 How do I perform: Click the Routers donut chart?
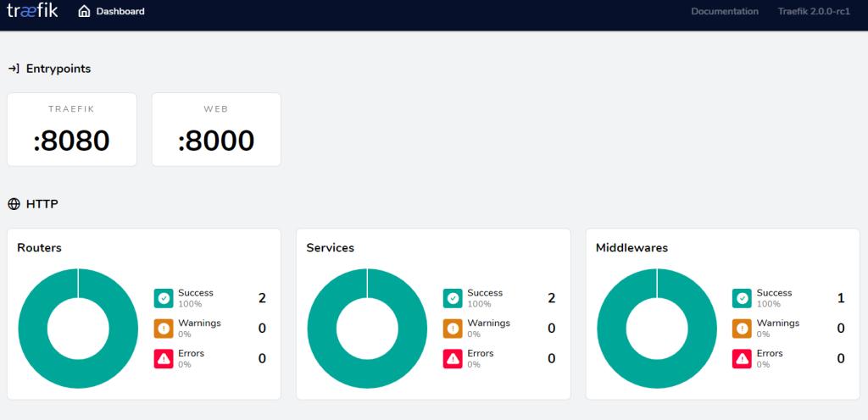[78, 329]
